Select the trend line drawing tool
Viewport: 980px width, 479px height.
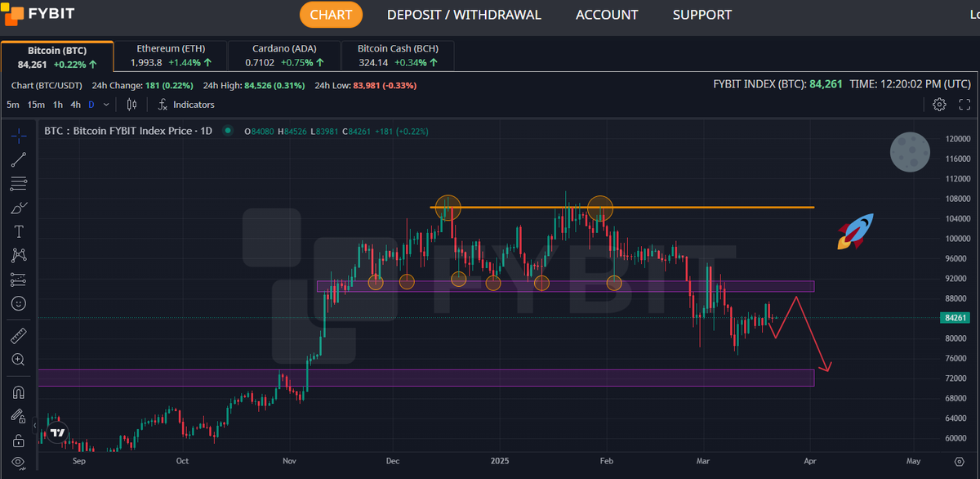(19, 159)
